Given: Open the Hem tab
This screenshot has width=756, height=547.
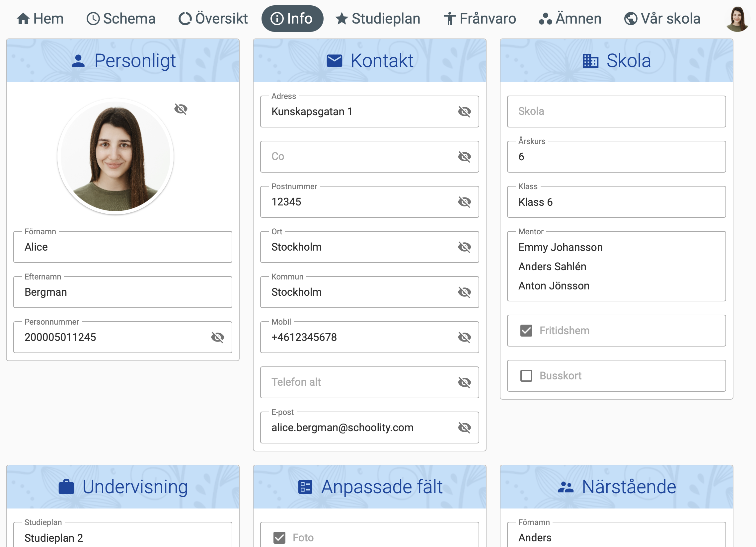Looking at the screenshot, I should click(40, 19).
